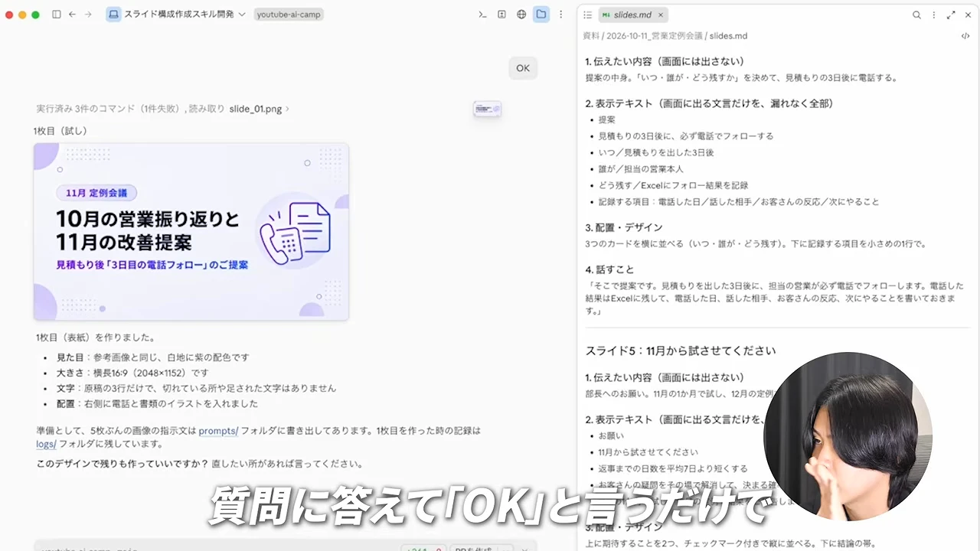This screenshot has height=551, width=980.
Task: Expand the file preview panel to full size
Action: click(x=951, y=15)
